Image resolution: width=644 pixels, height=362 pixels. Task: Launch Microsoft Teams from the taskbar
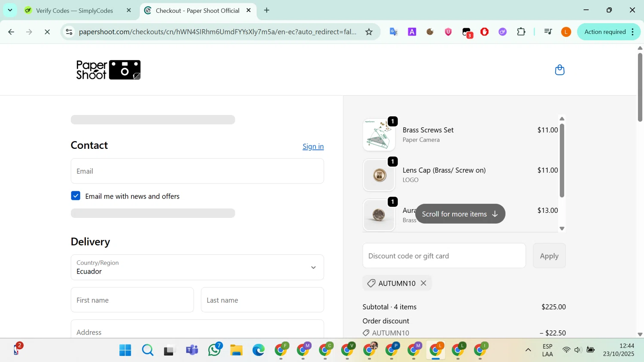coord(192,350)
